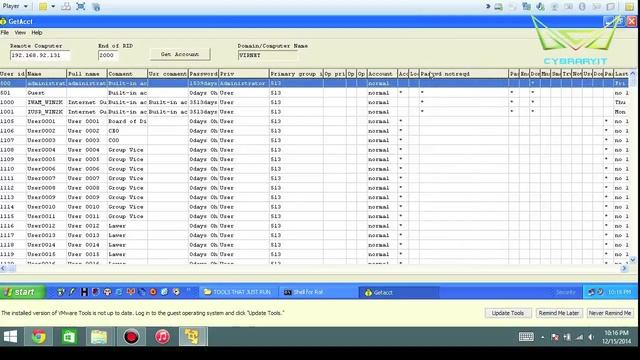
Task: Click the sound card device icon
Action: tap(540, 7)
